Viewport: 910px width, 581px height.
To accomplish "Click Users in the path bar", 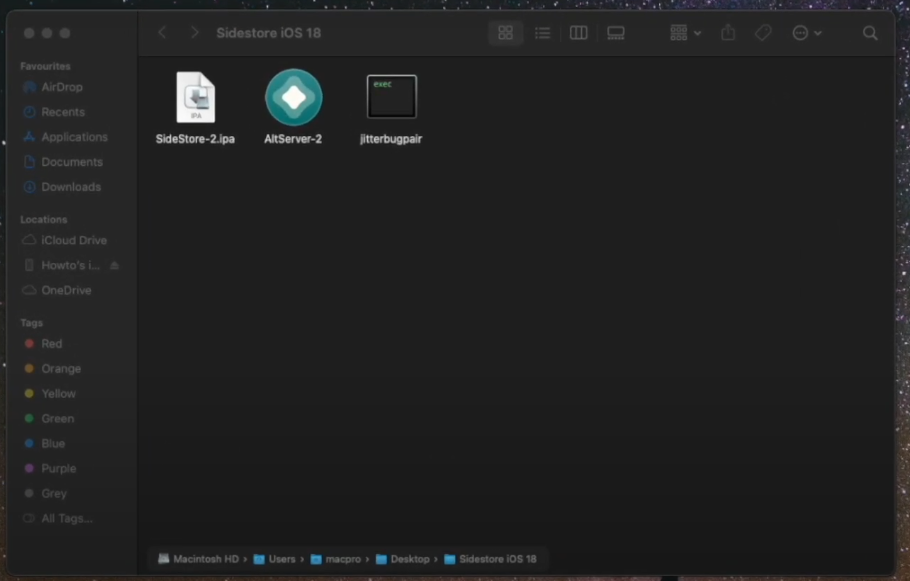I will (x=275, y=559).
